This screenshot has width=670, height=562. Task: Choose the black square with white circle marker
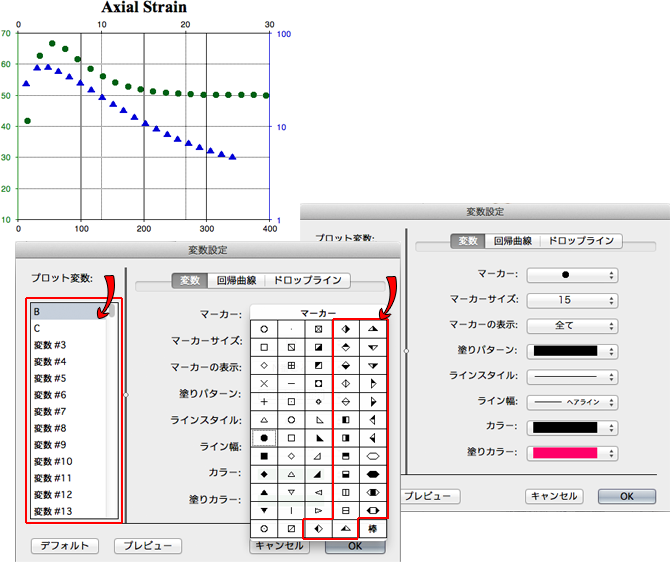pos(318,383)
